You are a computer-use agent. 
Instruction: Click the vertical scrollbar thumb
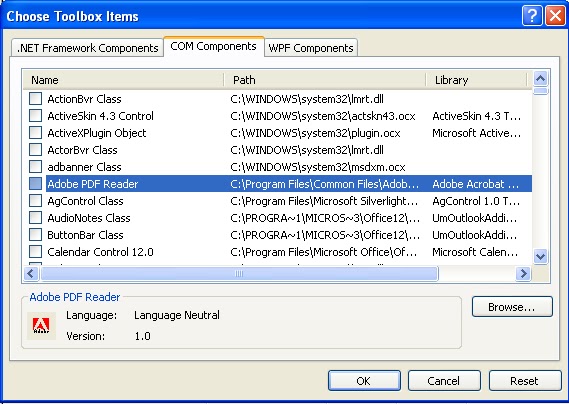click(x=541, y=91)
